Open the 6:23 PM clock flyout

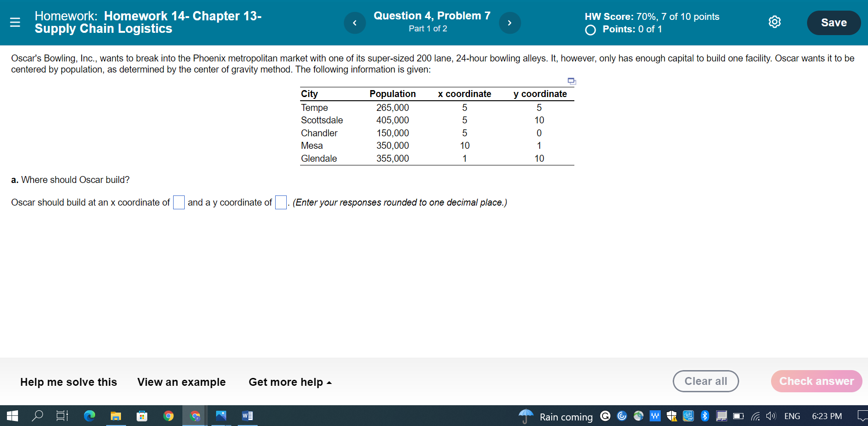827,416
